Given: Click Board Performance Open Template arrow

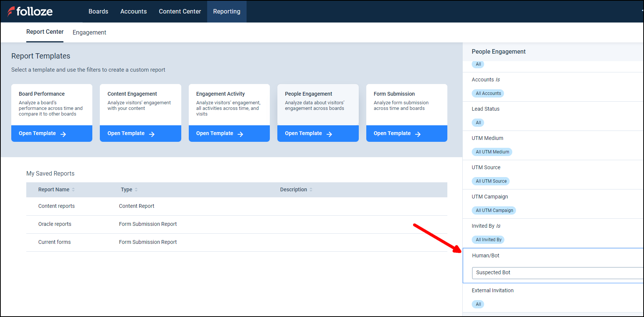Looking at the screenshot, I should click(x=63, y=134).
